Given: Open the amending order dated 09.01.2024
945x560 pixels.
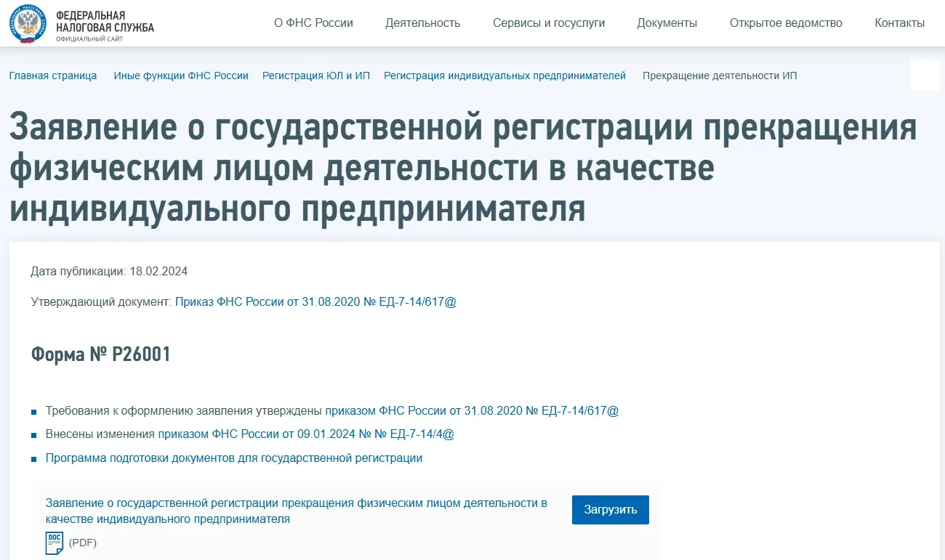Looking at the screenshot, I should 306,434.
